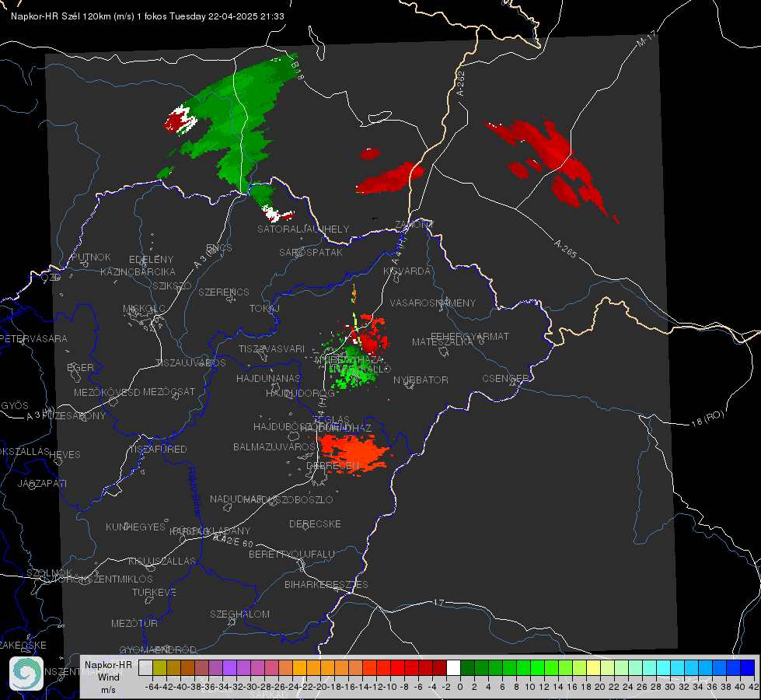Click the M-17 road label
The height and width of the screenshot is (700, 761).
(x=647, y=39)
